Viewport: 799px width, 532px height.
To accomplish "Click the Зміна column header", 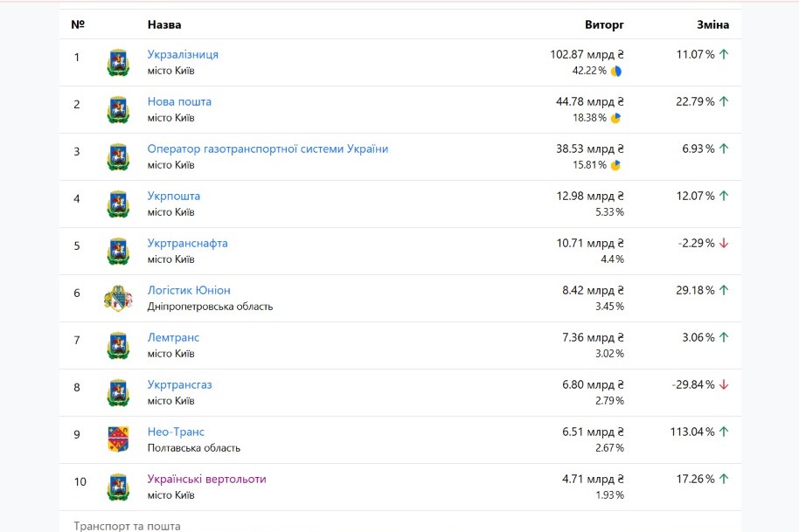I will click(712, 24).
